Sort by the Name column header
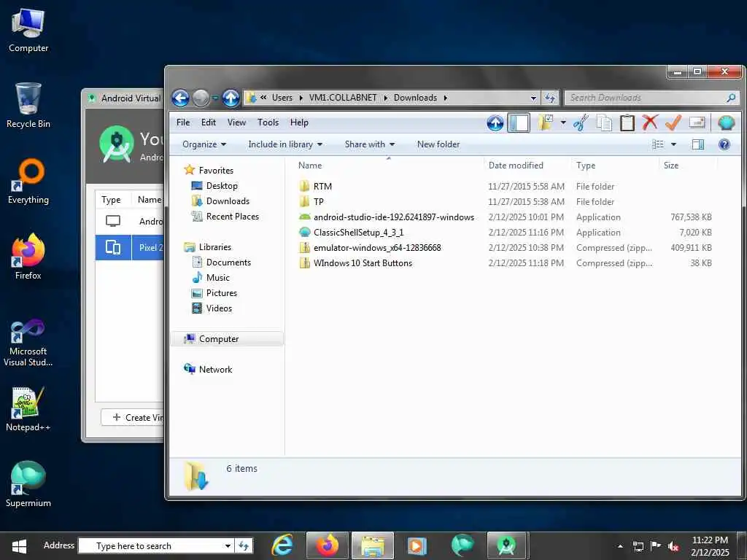 pos(310,166)
